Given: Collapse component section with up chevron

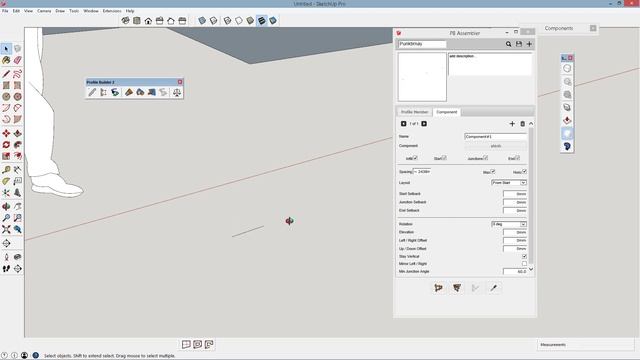Looking at the screenshot, I should pyautogui.click(x=531, y=124).
